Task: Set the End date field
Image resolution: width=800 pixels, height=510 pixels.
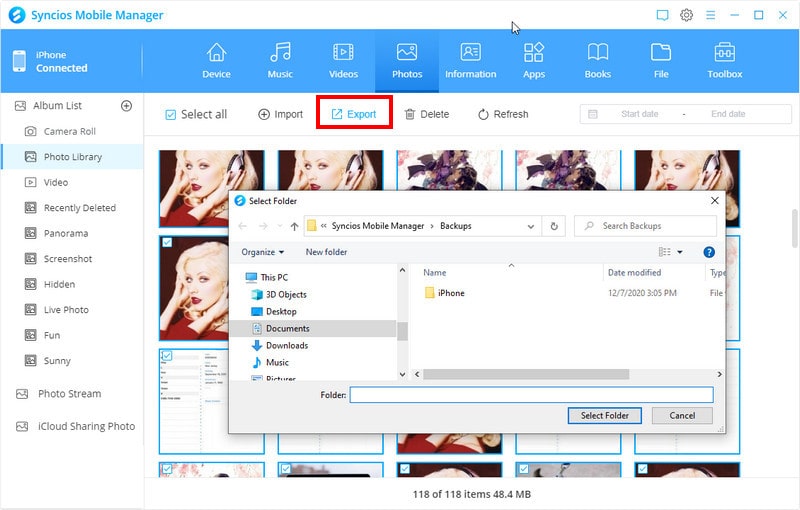Action: point(728,114)
